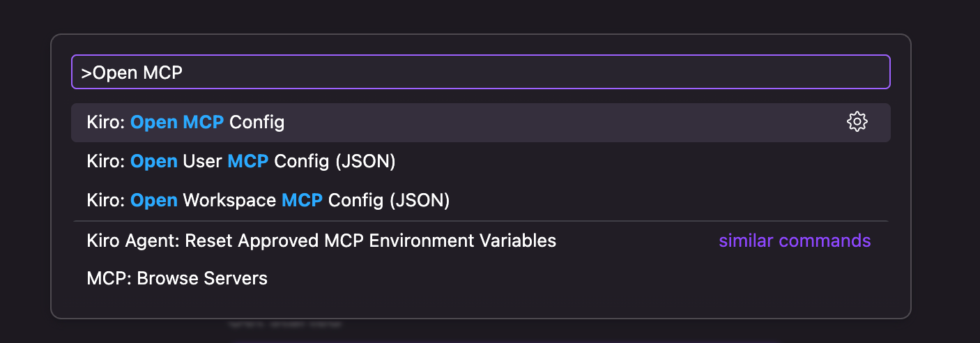Click the purple similar commands label

pos(795,241)
